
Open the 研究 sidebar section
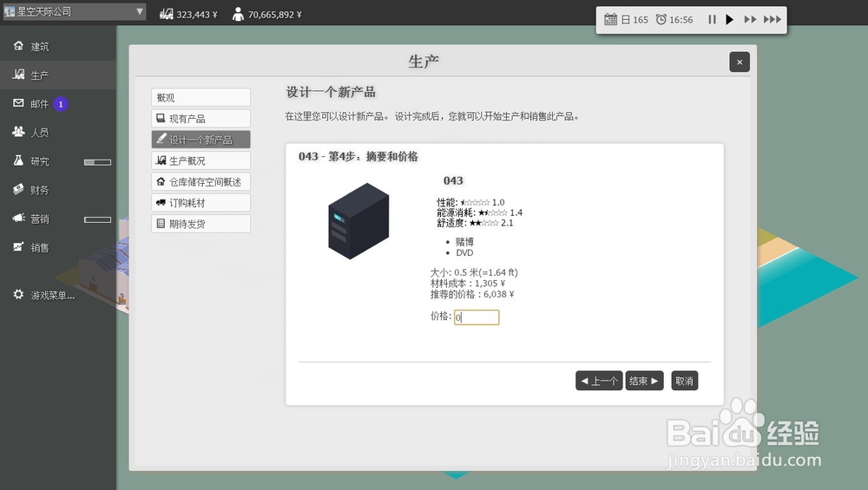point(58,161)
